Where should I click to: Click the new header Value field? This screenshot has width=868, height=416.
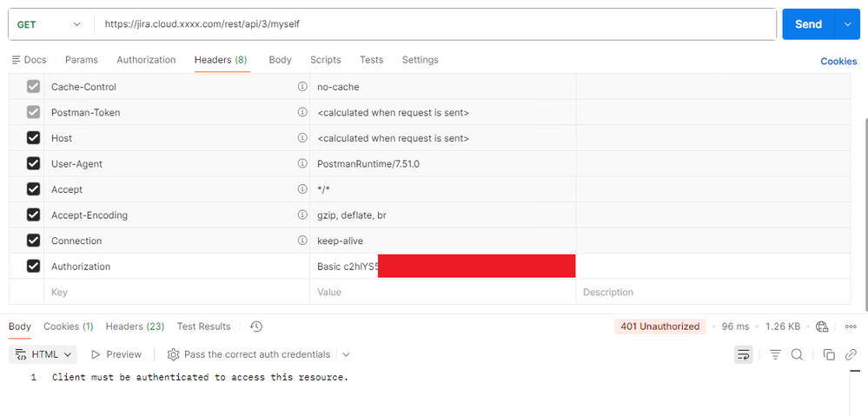coord(442,292)
